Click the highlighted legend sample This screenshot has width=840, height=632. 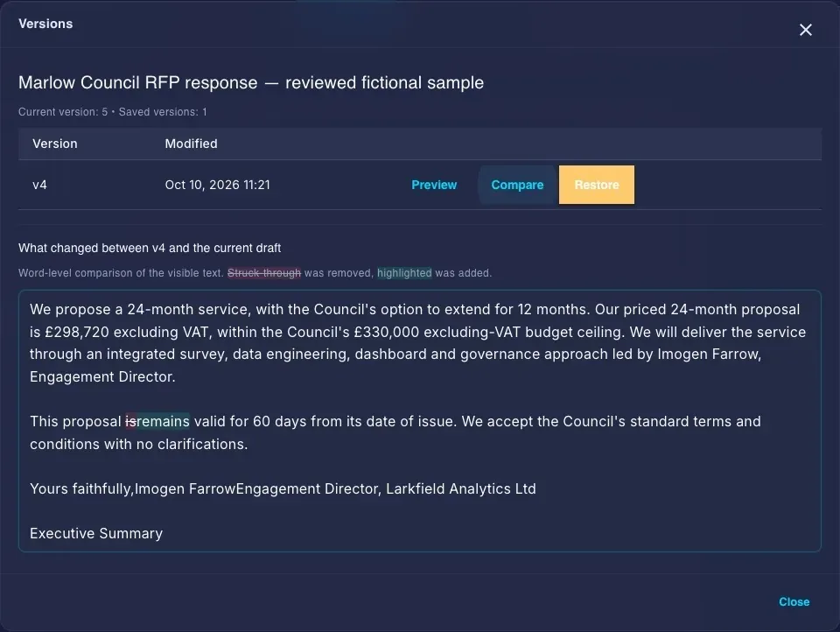pos(404,273)
